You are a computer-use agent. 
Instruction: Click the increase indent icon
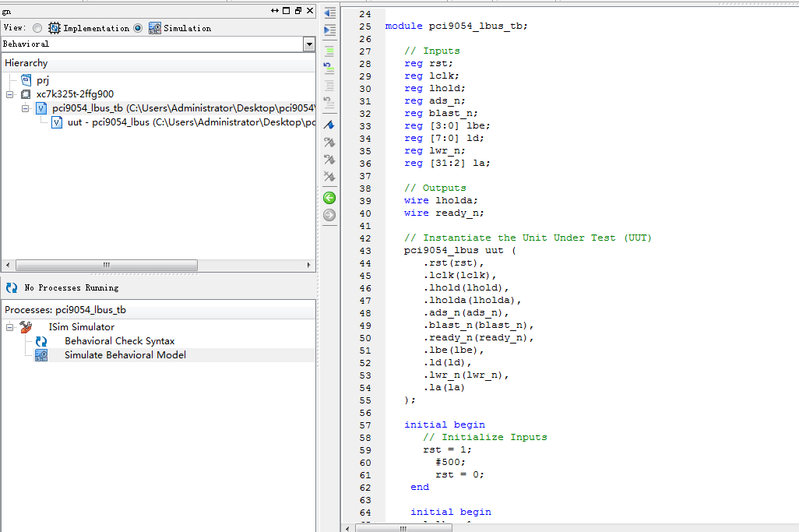click(x=329, y=30)
